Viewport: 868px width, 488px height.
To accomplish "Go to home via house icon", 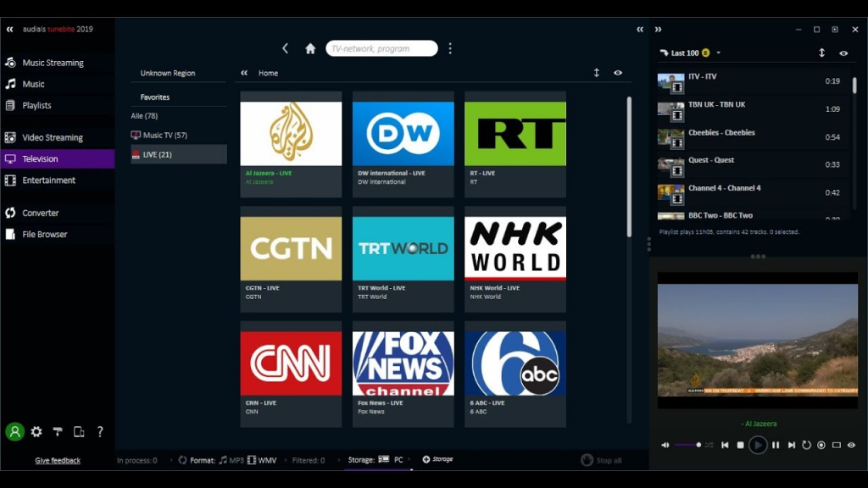I will coord(310,48).
